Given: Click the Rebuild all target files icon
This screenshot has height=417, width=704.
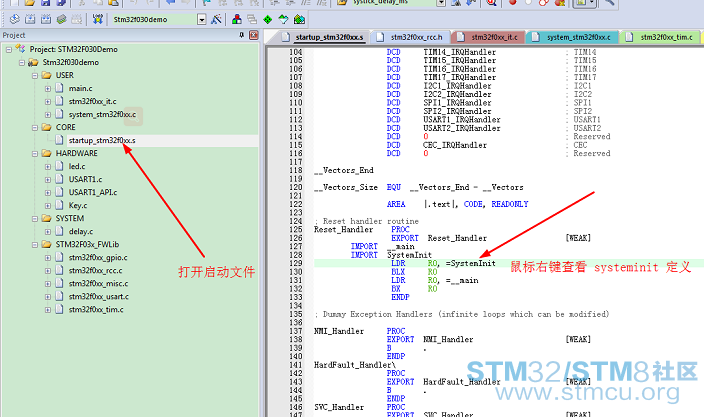Looking at the screenshot, I should pyautogui.click(x=46, y=19).
